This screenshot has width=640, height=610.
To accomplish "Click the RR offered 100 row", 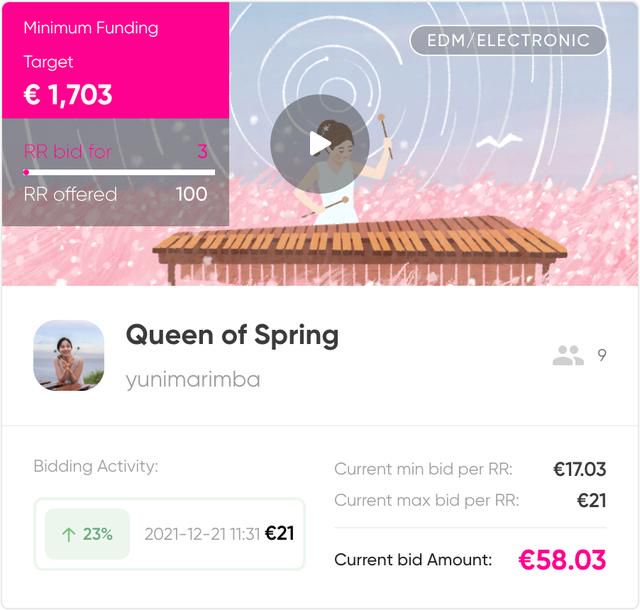I will [116, 194].
